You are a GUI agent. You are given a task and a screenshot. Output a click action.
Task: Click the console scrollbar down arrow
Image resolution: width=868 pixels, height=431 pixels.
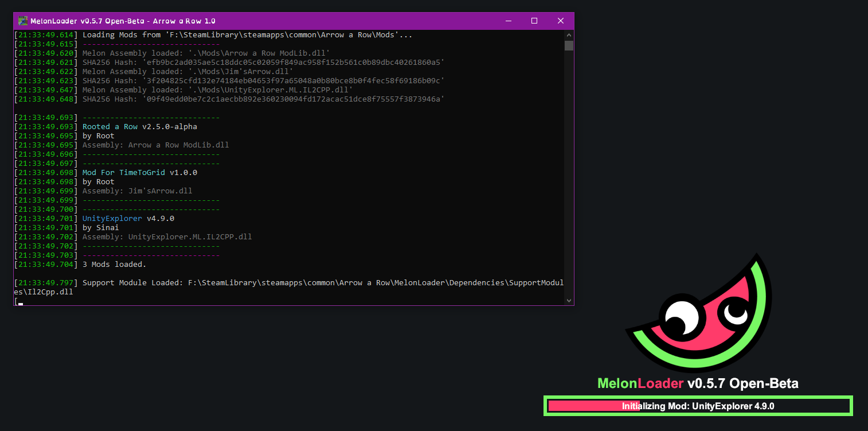569,300
